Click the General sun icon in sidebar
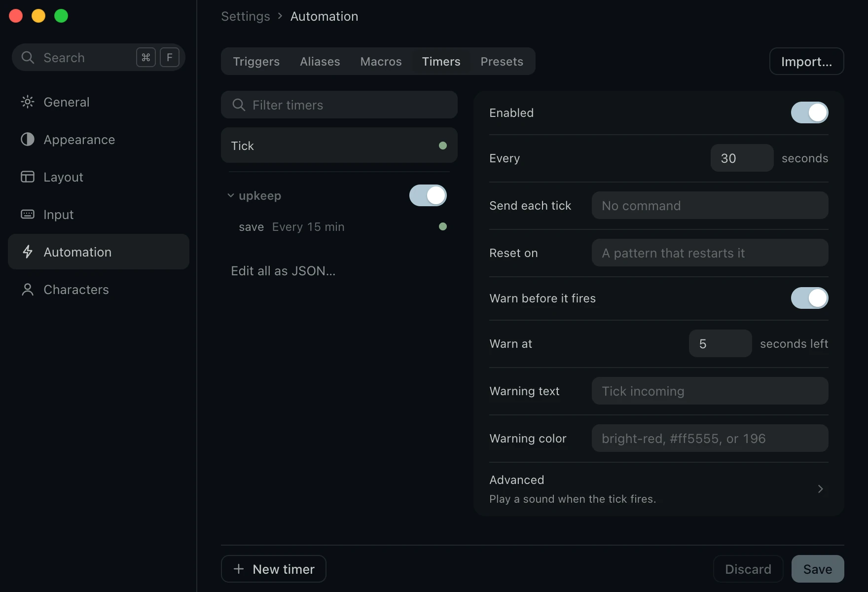 click(x=28, y=102)
